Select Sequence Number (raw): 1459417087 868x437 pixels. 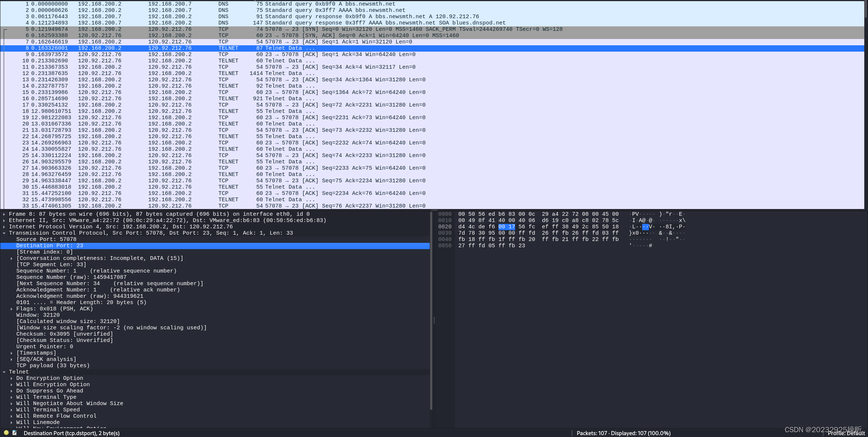click(215, 277)
